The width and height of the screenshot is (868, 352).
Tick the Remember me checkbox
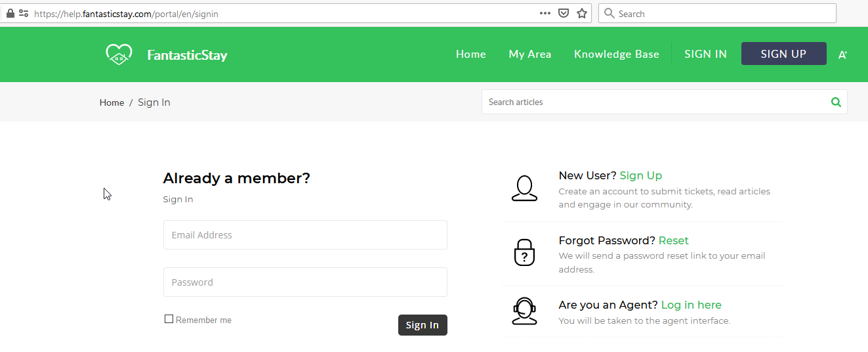(169, 319)
